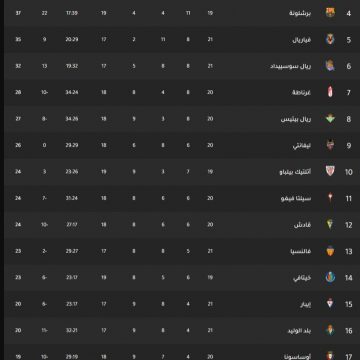Screen dimensions: 360x360
Task: Click the blue Getafe crest
Action: (x=330, y=277)
